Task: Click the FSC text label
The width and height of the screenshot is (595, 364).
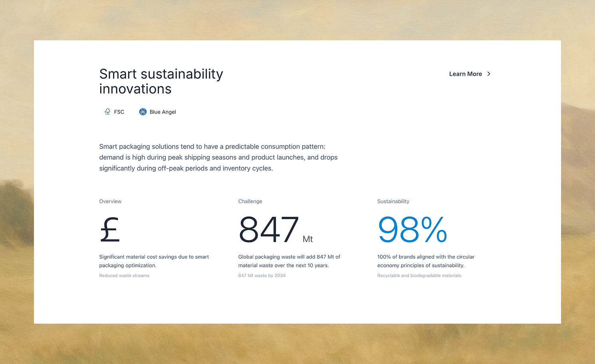Action: (x=118, y=112)
